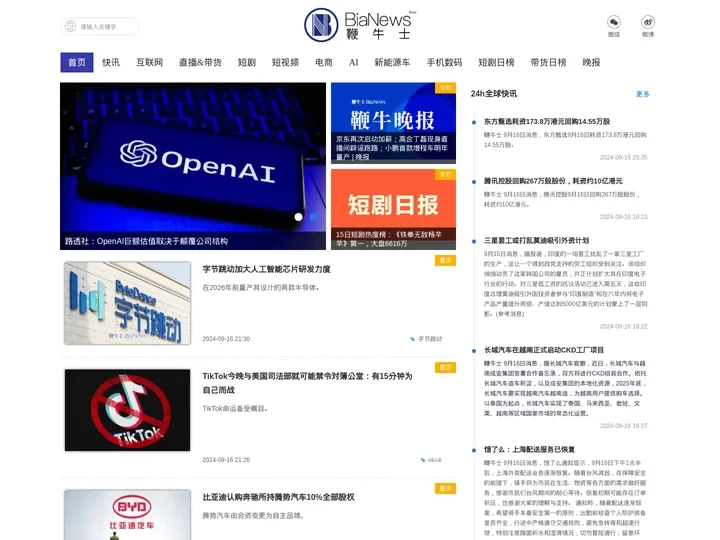Click the white carousel dot on OpenAI banner
The width and height of the screenshot is (720, 540).
298,217
